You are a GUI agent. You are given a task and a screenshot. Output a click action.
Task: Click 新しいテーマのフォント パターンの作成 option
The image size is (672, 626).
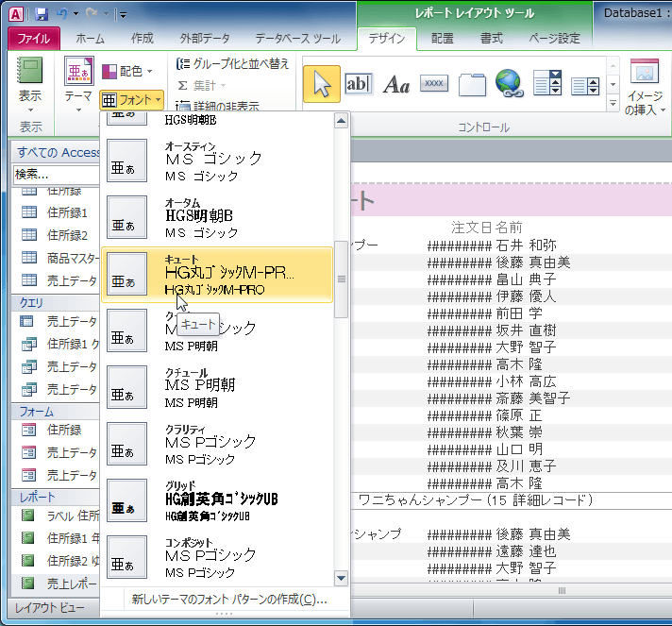(x=229, y=599)
